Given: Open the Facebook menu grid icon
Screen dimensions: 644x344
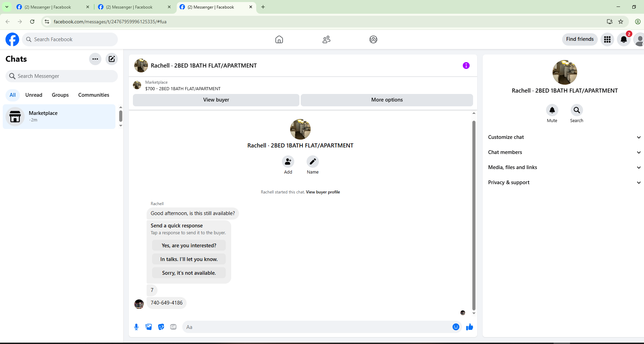Looking at the screenshot, I should [607, 39].
